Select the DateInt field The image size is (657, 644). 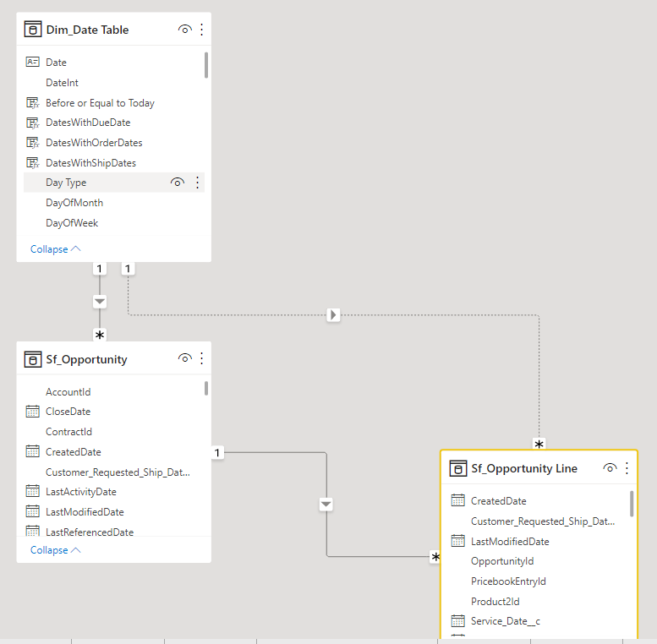(114, 83)
